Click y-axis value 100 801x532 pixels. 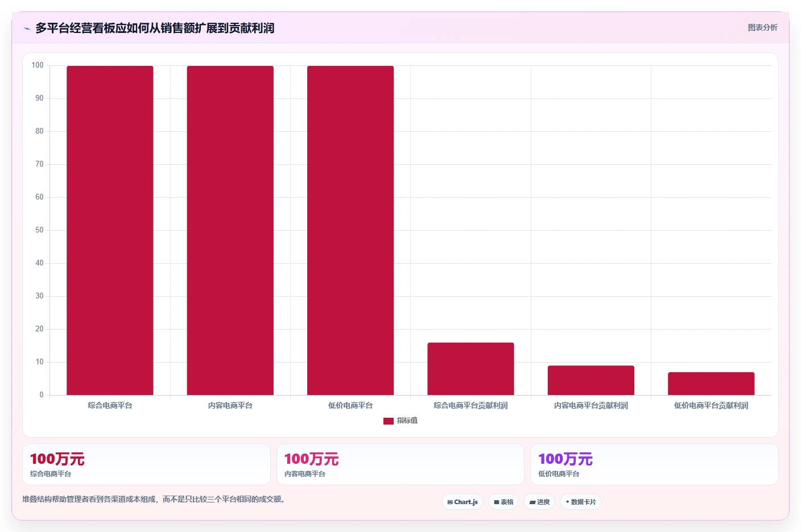pos(38,65)
